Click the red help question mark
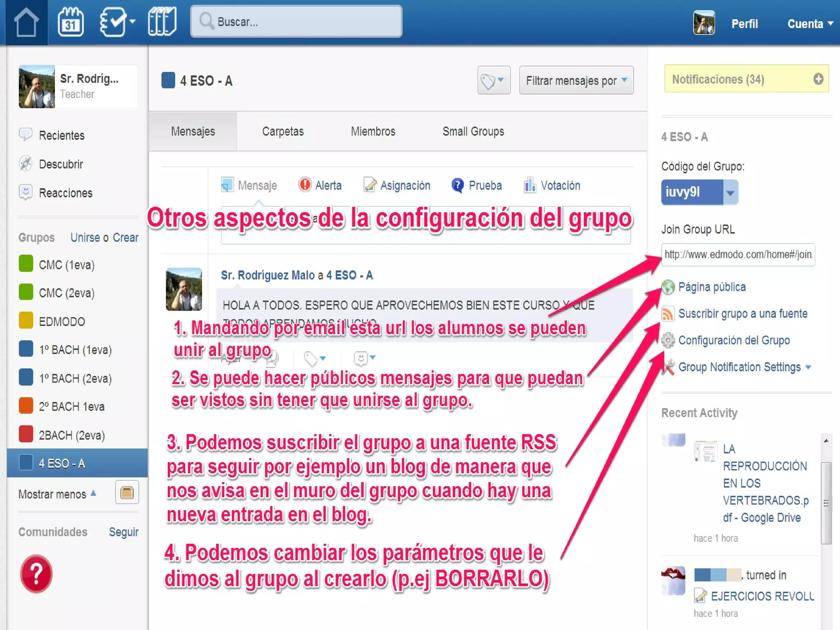 click(x=36, y=573)
